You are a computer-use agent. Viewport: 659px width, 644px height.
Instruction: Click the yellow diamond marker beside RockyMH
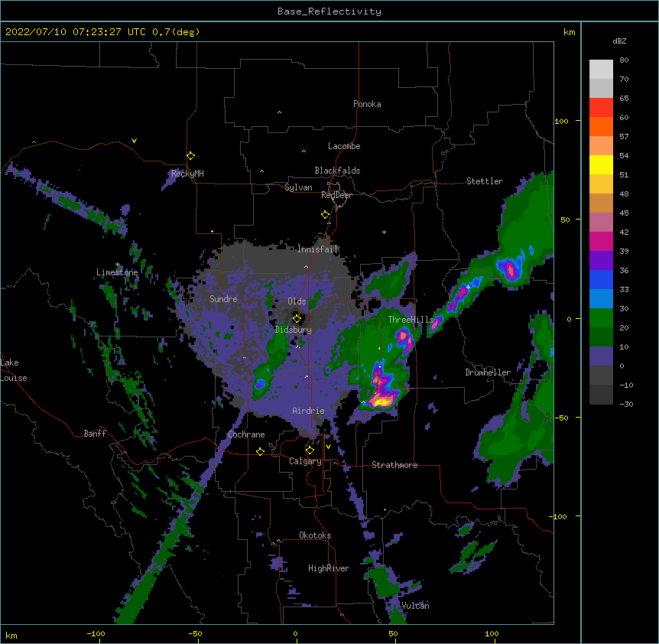click(x=190, y=155)
